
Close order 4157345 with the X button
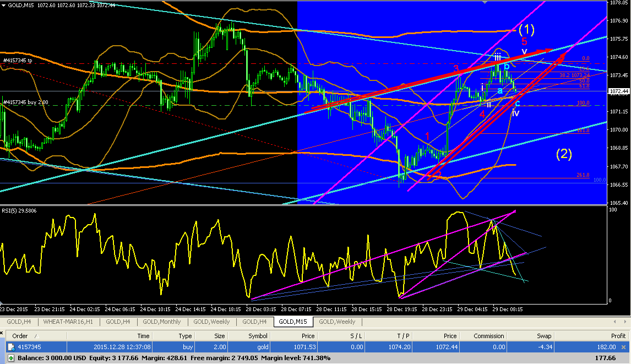click(623, 347)
